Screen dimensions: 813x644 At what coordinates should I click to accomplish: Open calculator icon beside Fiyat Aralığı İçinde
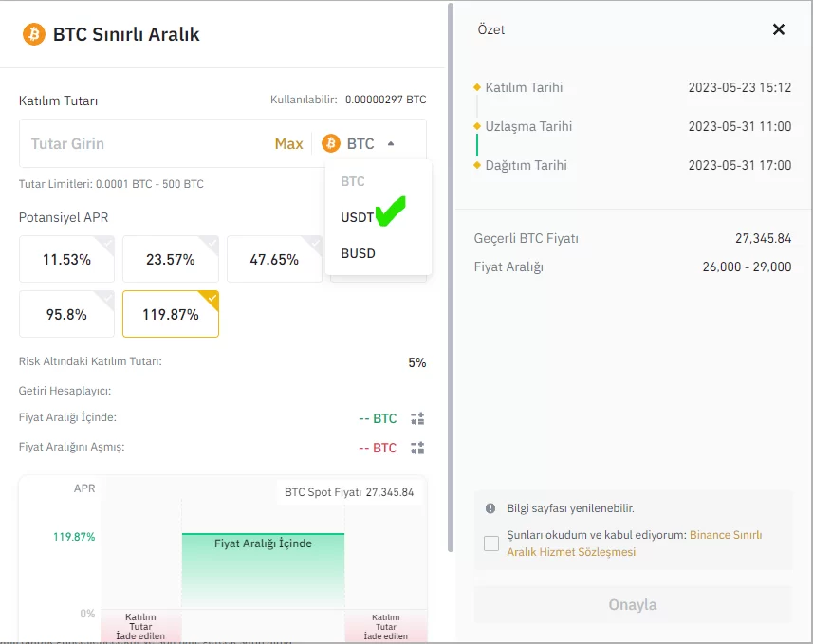coord(417,418)
